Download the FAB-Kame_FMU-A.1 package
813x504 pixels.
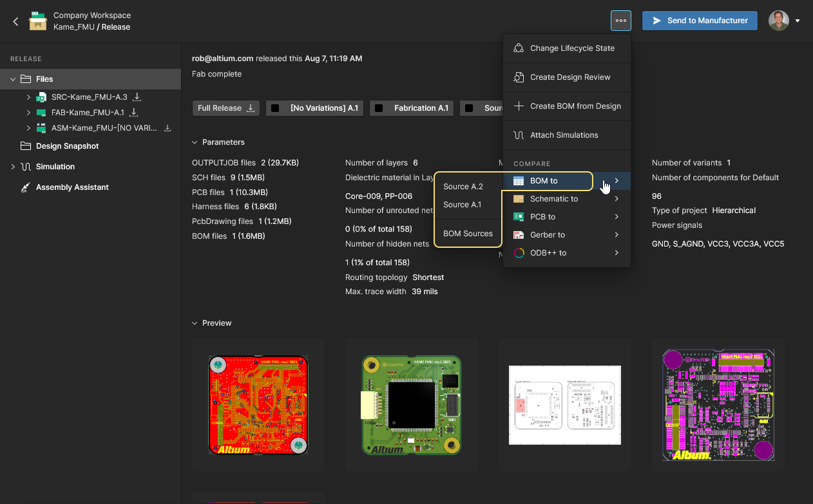pyautogui.click(x=134, y=113)
